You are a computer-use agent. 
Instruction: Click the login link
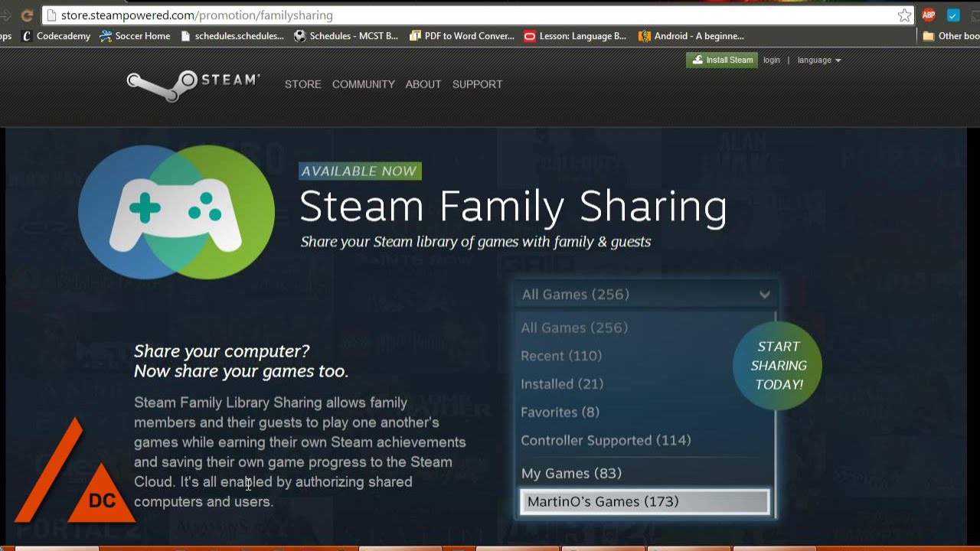pyautogui.click(x=772, y=60)
